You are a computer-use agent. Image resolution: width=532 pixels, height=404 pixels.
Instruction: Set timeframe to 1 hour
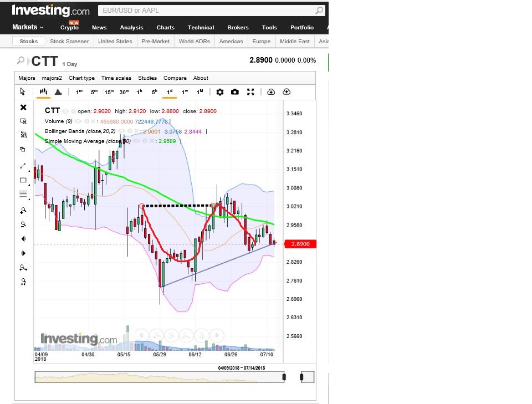[140, 92]
